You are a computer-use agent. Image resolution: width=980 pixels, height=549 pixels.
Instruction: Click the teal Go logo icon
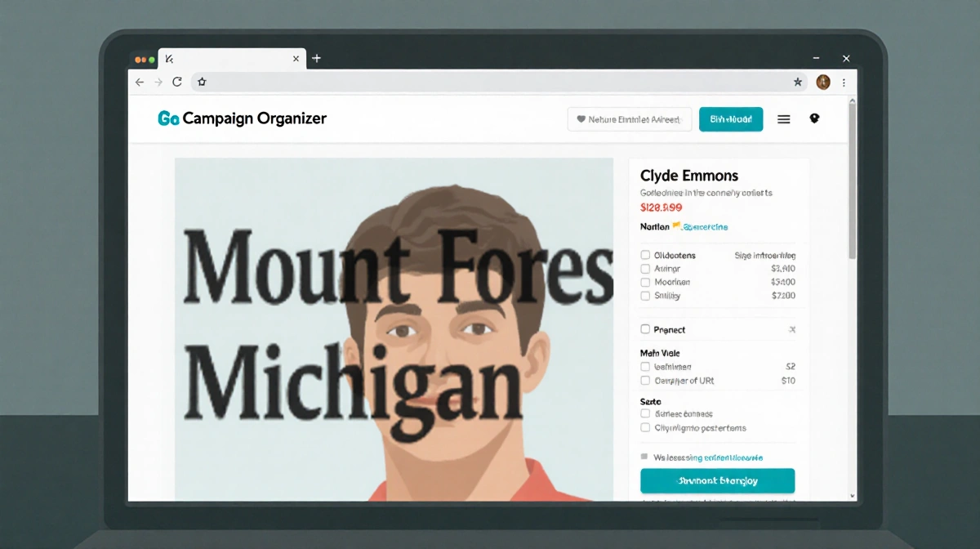[167, 118]
